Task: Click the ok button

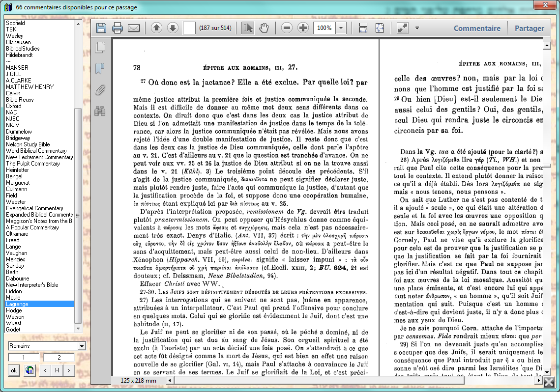Action: click(14, 370)
